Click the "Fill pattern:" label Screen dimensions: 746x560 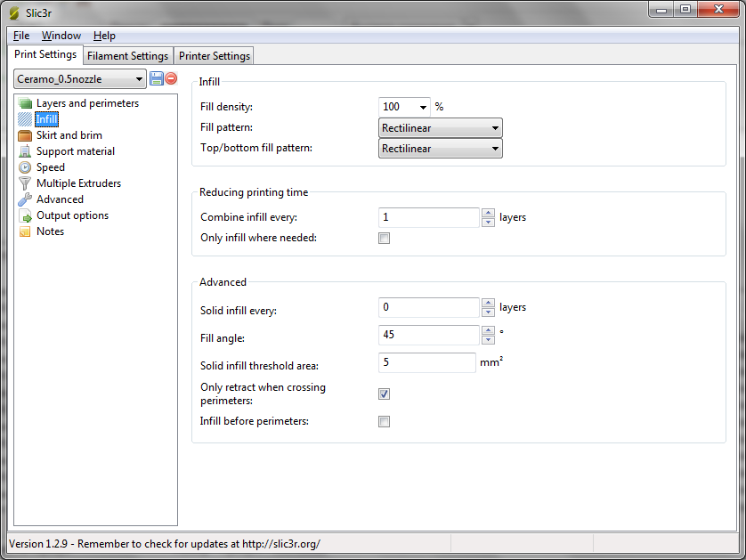[x=226, y=127]
